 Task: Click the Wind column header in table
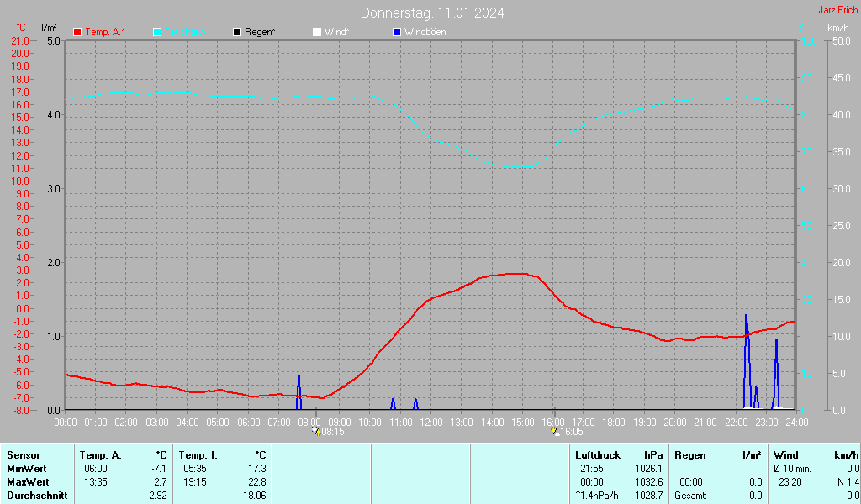coord(786,455)
